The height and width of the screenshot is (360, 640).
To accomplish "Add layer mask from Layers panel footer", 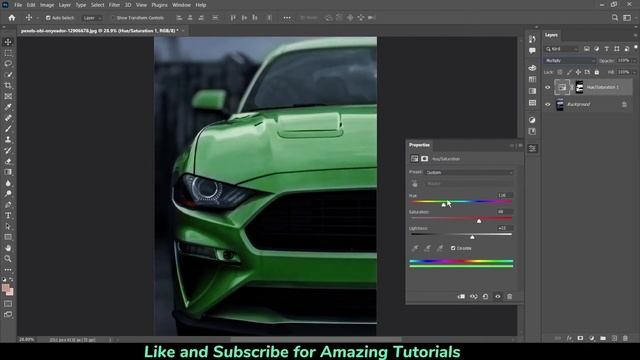I will 580,338.
